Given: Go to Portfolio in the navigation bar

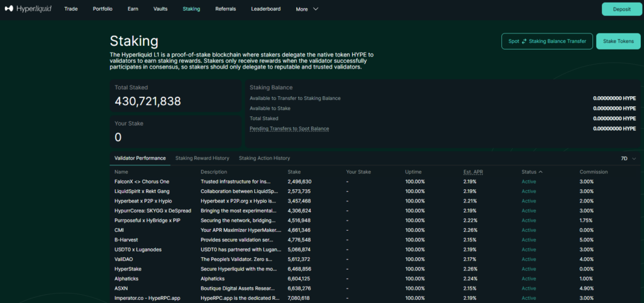Looking at the screenshot, I should (x=103, y=9).
